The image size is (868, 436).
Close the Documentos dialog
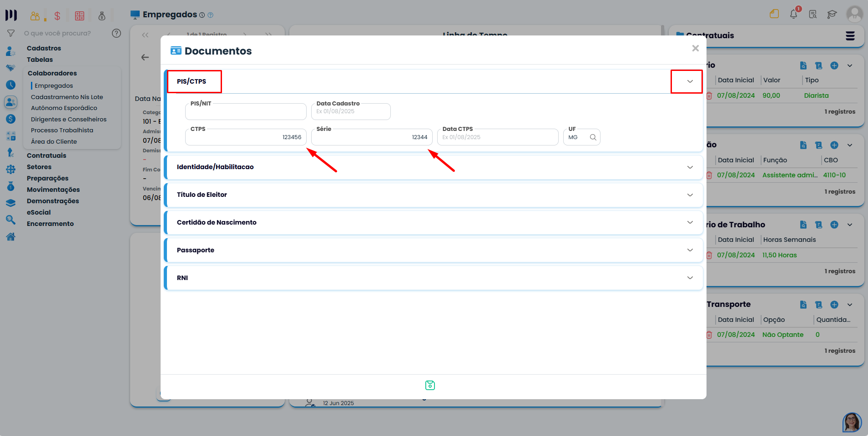pyautogui.click(x=695, y=48)
